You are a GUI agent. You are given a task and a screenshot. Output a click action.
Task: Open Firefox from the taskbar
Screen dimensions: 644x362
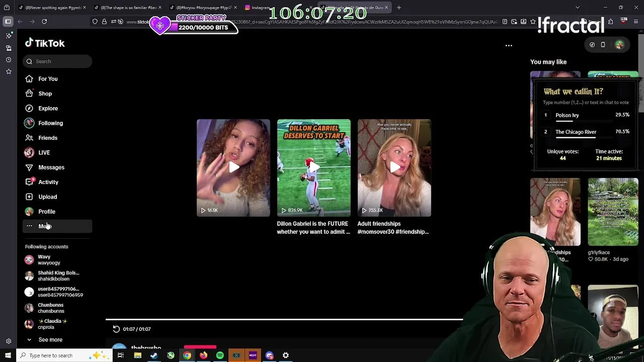203,355
